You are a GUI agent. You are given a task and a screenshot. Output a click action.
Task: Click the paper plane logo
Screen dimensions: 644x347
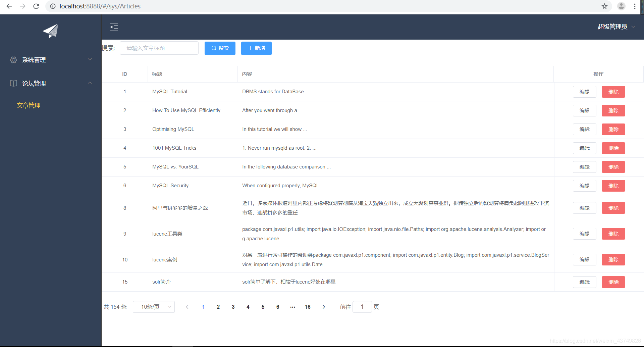(50, 31)
